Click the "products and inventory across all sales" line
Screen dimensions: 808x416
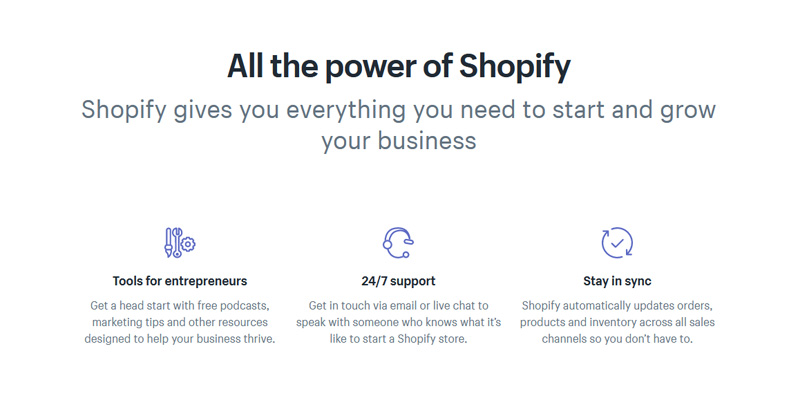click(x=617, y=322)
